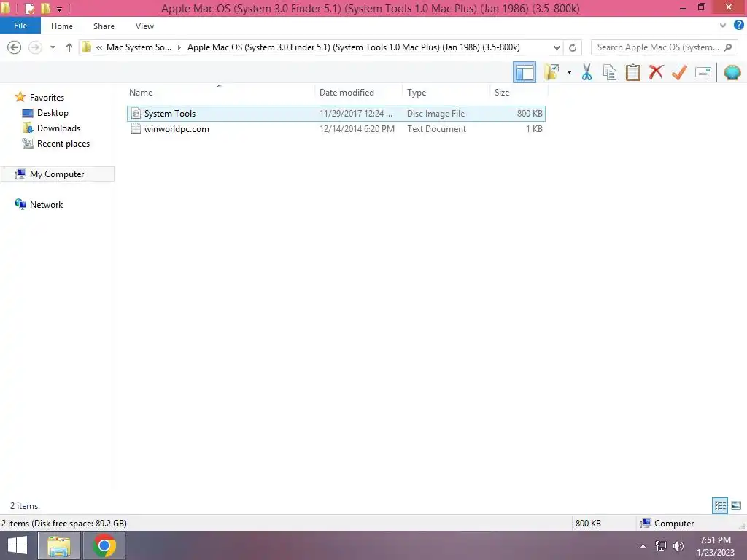Open Help with the question mark icon
Screen dimensions: 747x560
pyautogui.click(x=738, y=26)
